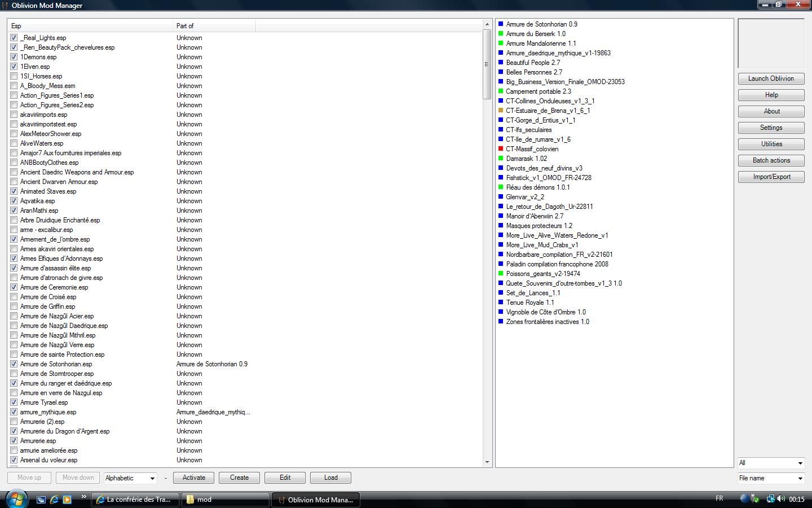This screenshot has height=508, width=812.
Task: Enable the Armure de Griffin.esp checkbox
Action: [14, 306]
